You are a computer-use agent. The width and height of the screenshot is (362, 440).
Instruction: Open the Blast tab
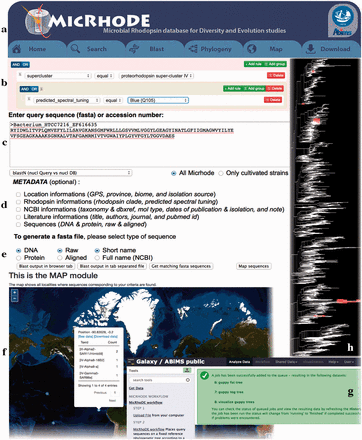(155, 49)
